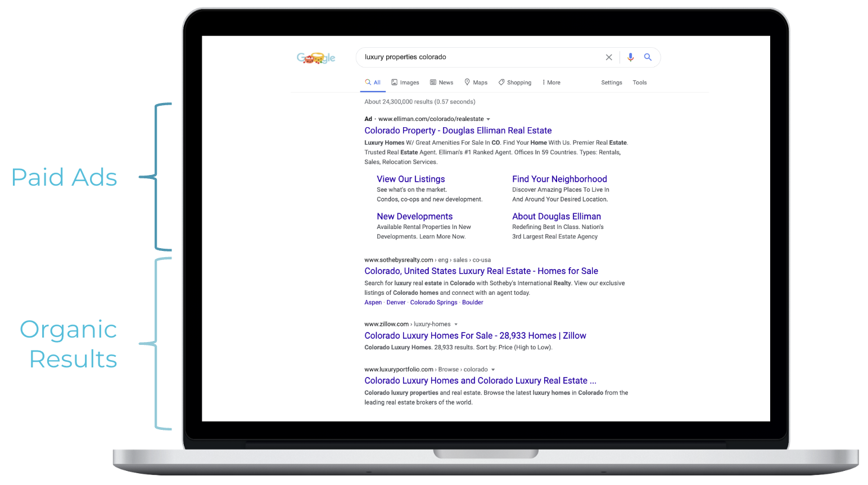Image resolution: width=868 pixels, height=485 pixels.
Task: Click the Boulder sublink
Action: pyautogui.click(x=473, y=302)
